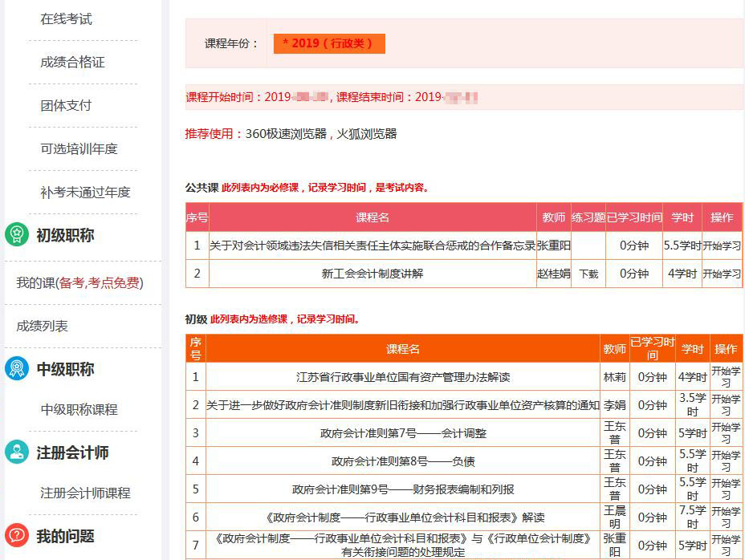Screen dimensions: 745x560
Task: Open 中级职称课程 in the sidebar
Action: pos(79,409)
